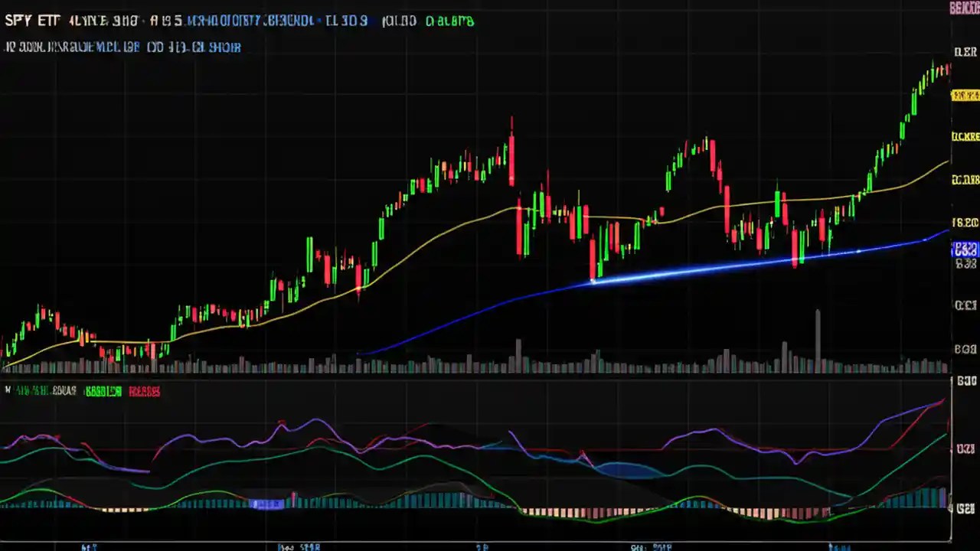Click the date label on the bottom time axis
Viewport: 980px width, 551px height.
tap(299, 547)
